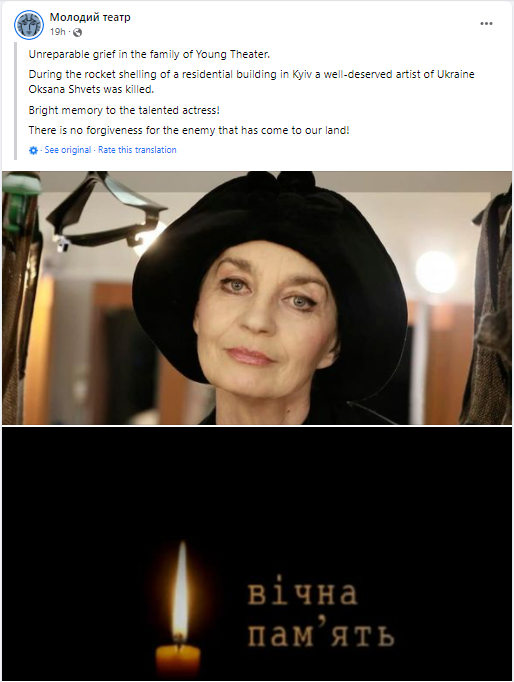Click the translation settings gear icon
This screenshot has height=682, width=514.
(x=33, y=150)
